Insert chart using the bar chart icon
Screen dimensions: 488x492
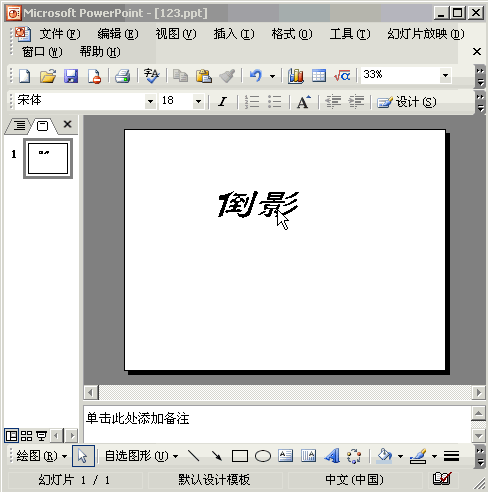click(x=296, y=76)
